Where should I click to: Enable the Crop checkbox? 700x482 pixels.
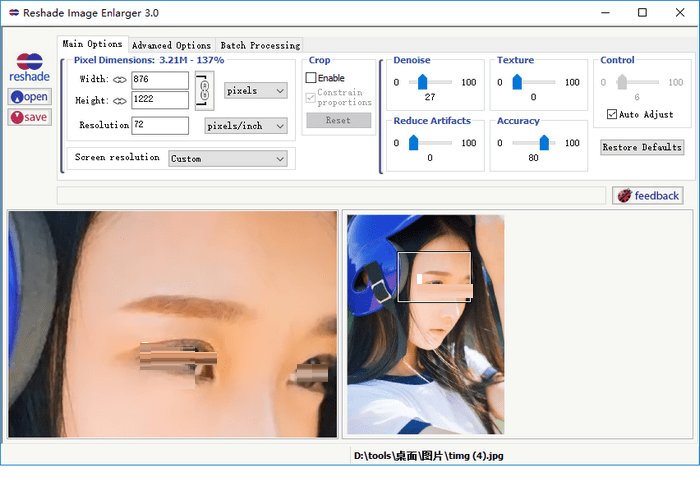[x=311, y=78]
